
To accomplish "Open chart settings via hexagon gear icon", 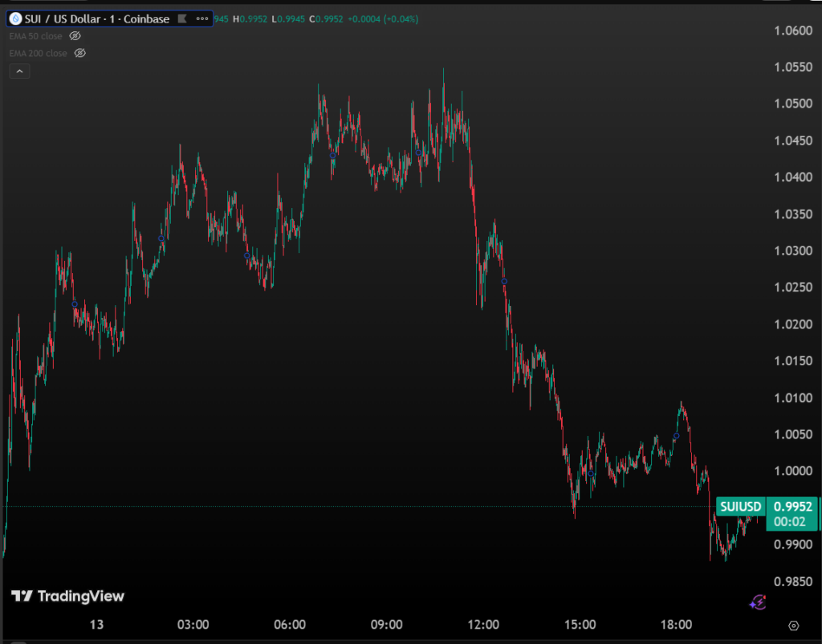I will tap(794, 626).
